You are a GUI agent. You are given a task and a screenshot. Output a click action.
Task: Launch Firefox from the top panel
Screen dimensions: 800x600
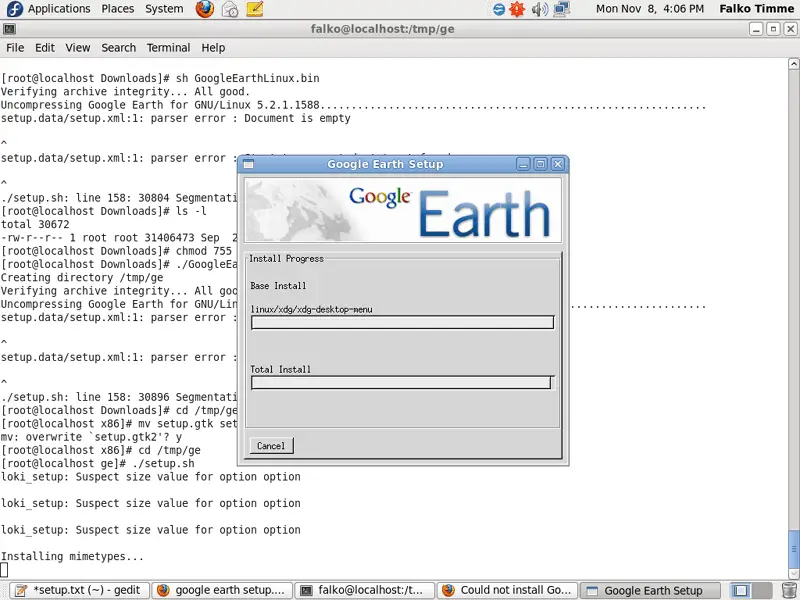pyautogui.click(x=205, y=9)
